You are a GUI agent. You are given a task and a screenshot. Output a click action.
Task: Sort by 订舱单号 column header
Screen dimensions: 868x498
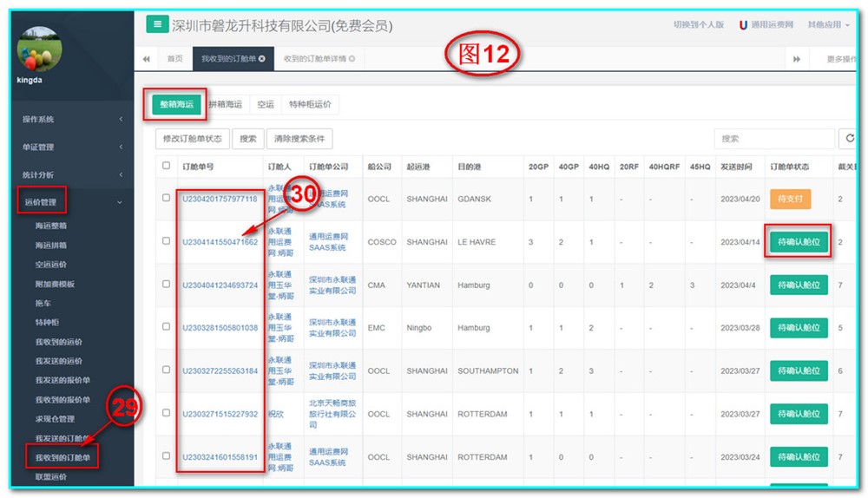click(x=198, y=167)
